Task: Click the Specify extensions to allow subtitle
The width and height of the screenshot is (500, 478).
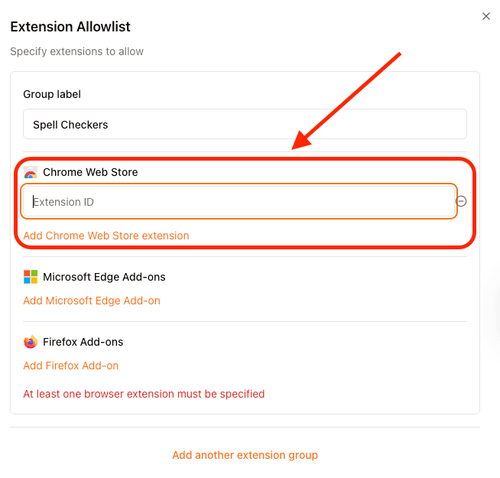Action: click(77, 51)
